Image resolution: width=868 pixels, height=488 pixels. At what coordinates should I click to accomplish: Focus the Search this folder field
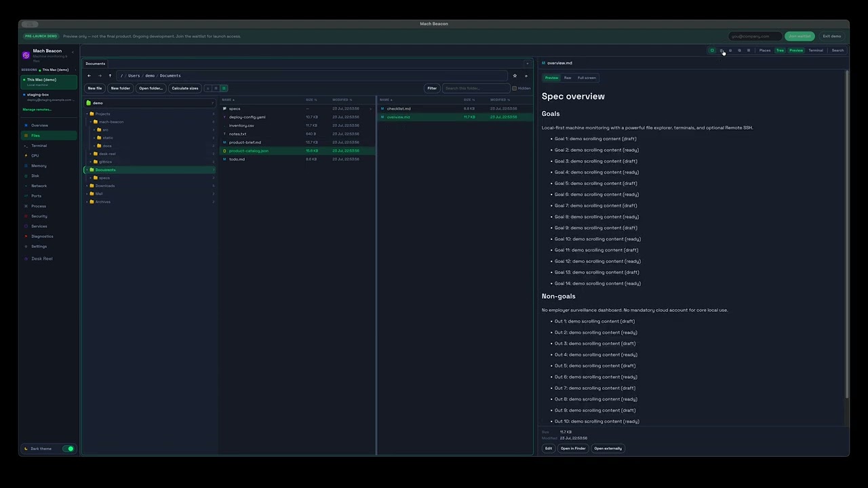(x=476, y=88)
